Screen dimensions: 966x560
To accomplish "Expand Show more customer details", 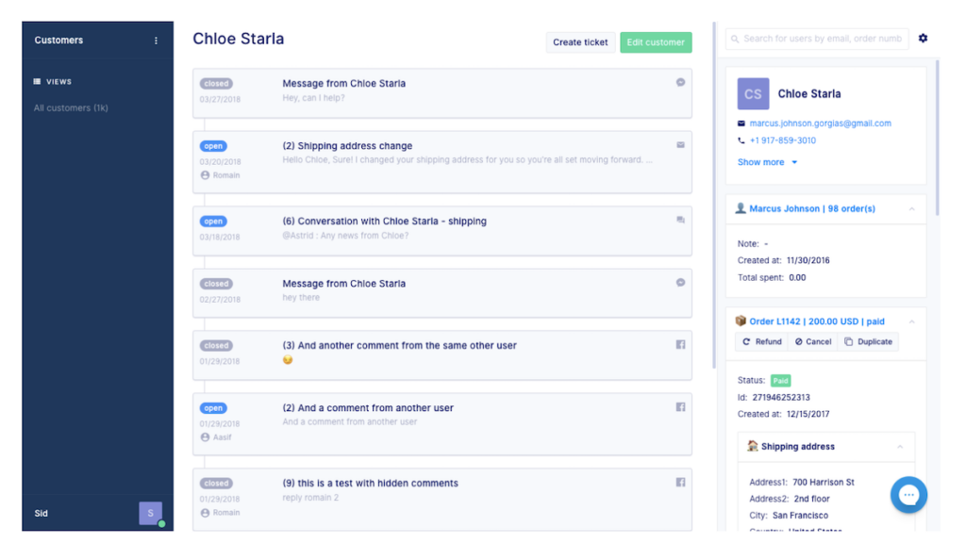I will point(767,162).
